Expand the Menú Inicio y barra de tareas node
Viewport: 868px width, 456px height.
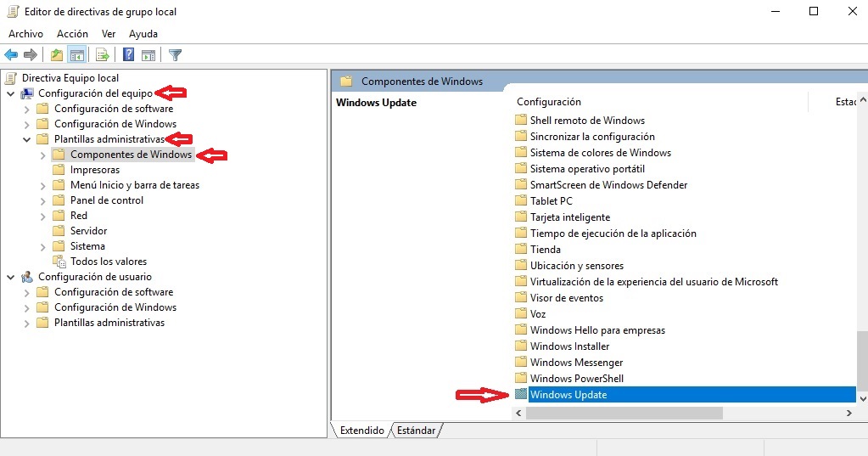[42, 186]
